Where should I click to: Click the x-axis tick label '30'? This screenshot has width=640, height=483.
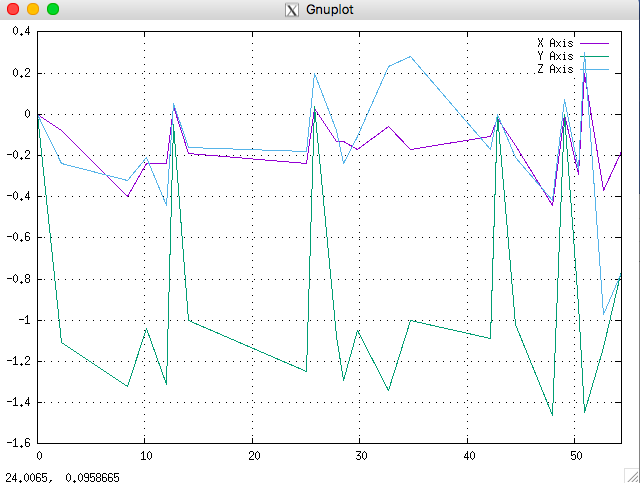coord(361,456)
